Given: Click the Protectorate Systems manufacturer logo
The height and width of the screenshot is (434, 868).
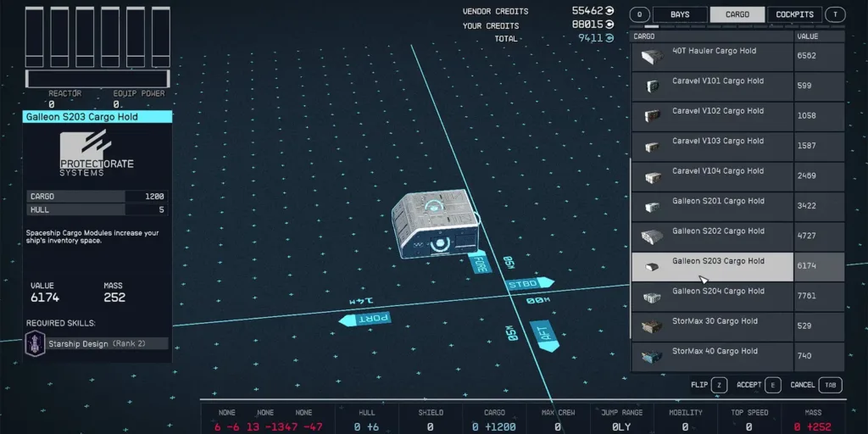Looking at the screenshot, I should 97,155.
